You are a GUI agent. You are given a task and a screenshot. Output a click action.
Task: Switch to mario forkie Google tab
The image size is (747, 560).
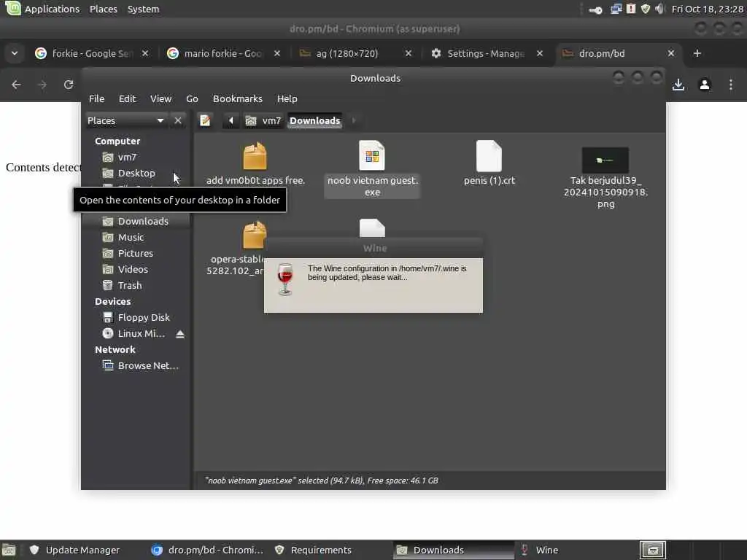(x=222, y=53)
